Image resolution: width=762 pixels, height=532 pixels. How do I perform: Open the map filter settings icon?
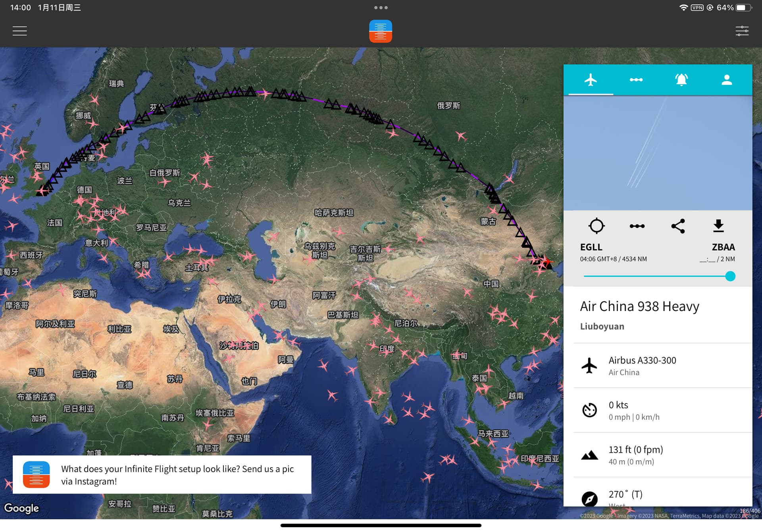click(x=742, y=31)
